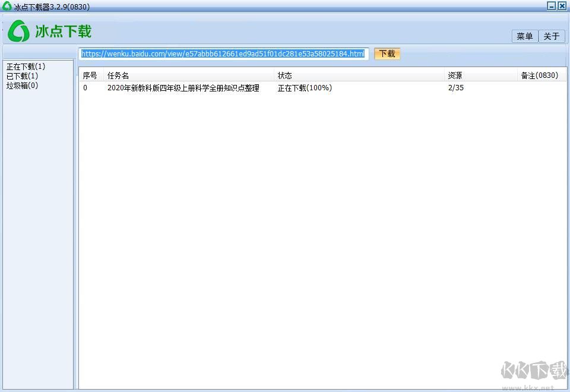Click the 任务名 column header
This screenshot has width=570, height=392.
[189, 75]
